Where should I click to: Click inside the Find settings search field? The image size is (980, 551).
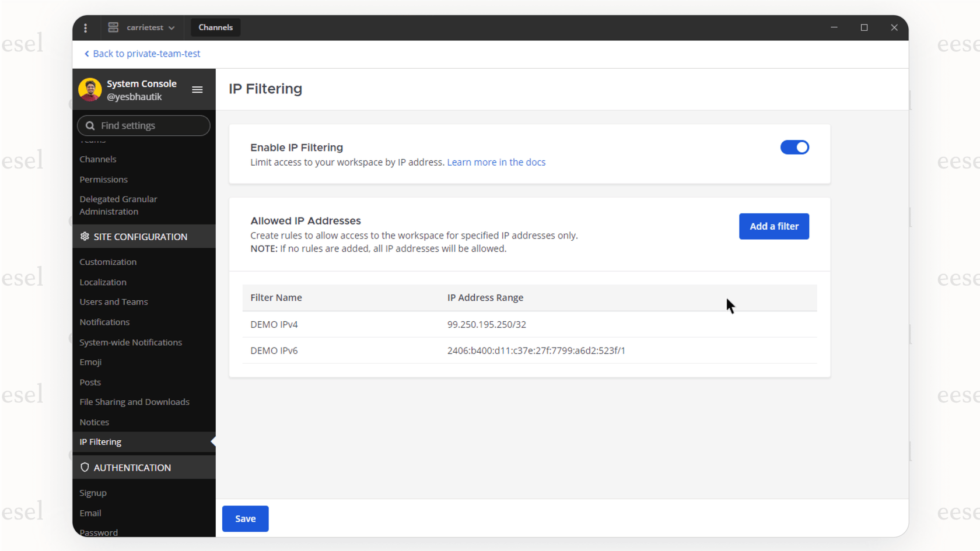click(143, 125)
